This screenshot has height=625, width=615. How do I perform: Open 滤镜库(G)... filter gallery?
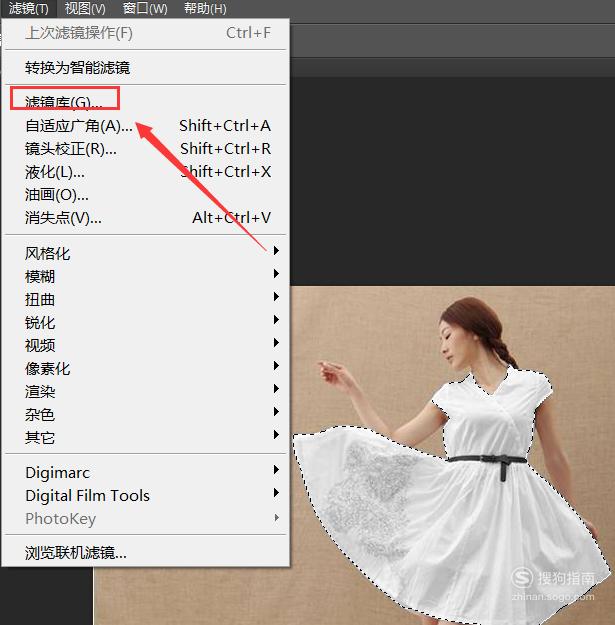[x=145, y=102]
